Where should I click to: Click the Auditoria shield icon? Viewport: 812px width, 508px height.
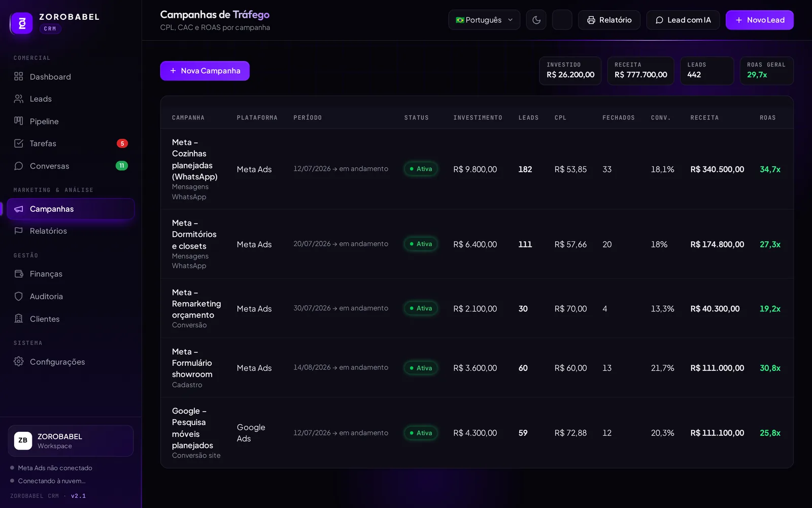pos(19,296)
